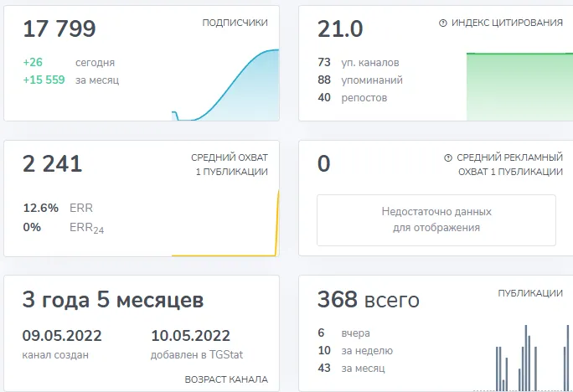
Task: Open the publications bar chart
Action: (521, 358)
